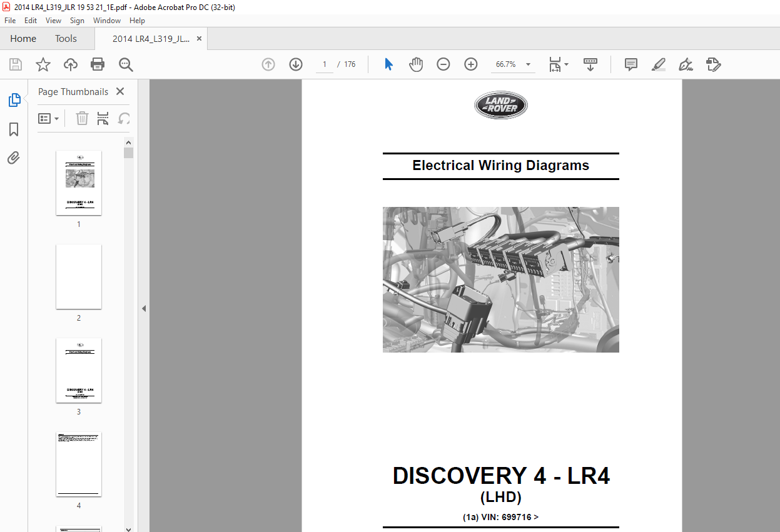780x532 pixels.
Task: Open the Attachments paperclip pane
Action: 14,158
